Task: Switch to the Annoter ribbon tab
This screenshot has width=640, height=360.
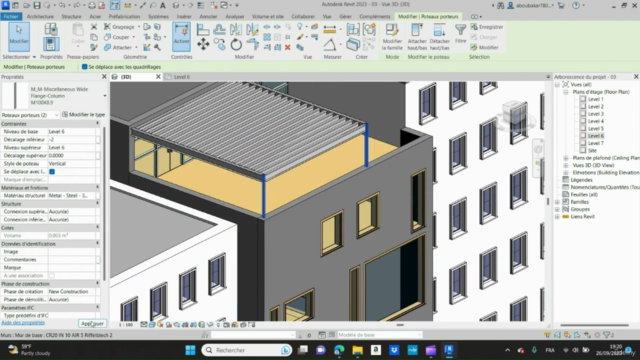Action: (208, 16)
